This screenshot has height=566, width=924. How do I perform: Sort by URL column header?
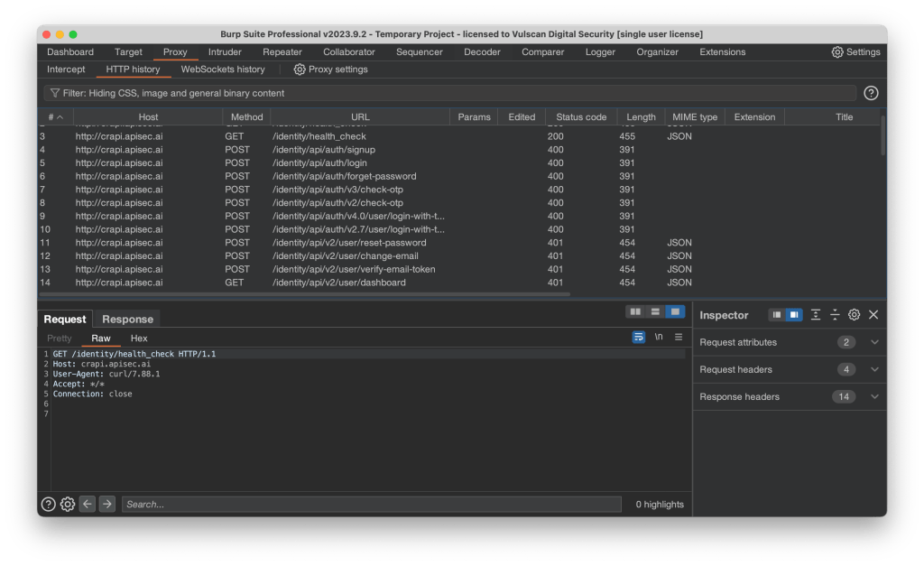(x=360, y=116)
